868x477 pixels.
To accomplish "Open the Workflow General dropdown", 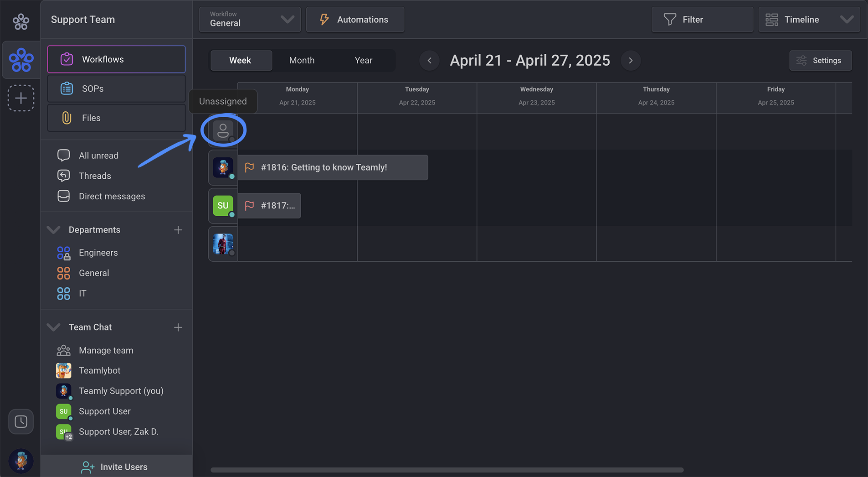I will click(x=250, y=20).
